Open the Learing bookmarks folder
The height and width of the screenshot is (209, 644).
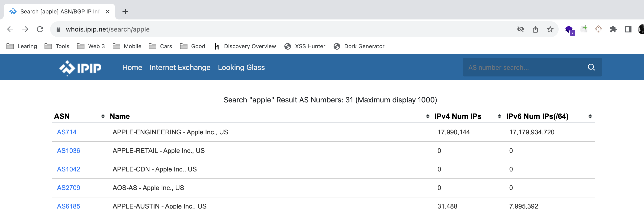click(22, 46)
